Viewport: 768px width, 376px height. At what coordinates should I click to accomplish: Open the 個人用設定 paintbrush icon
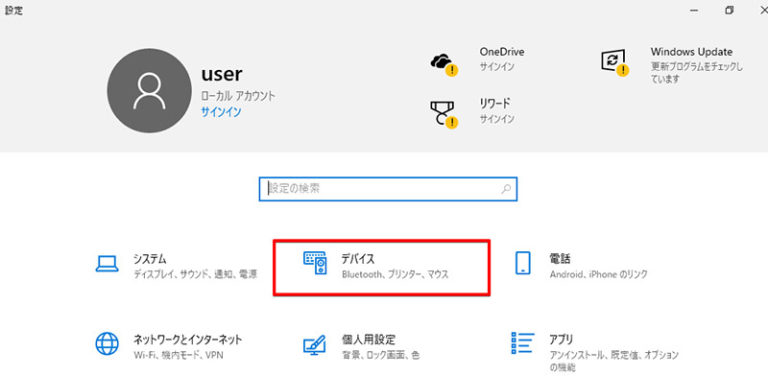coord(315,345)
